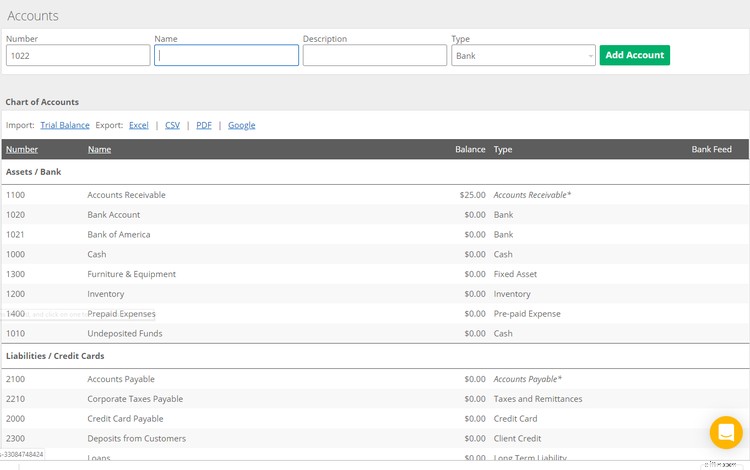
Task: Sort accounts by Number column header
Action: [22, 149]
